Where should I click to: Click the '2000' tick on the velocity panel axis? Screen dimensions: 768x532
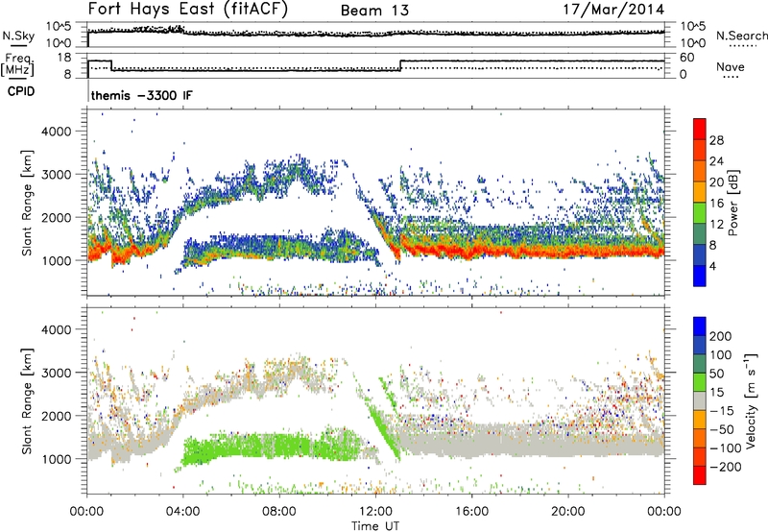pyautogui.click(x=56, y=416)
